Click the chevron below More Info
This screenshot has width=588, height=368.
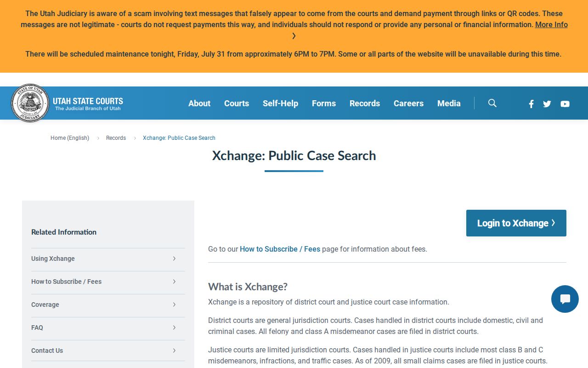(x=294, y=36)
